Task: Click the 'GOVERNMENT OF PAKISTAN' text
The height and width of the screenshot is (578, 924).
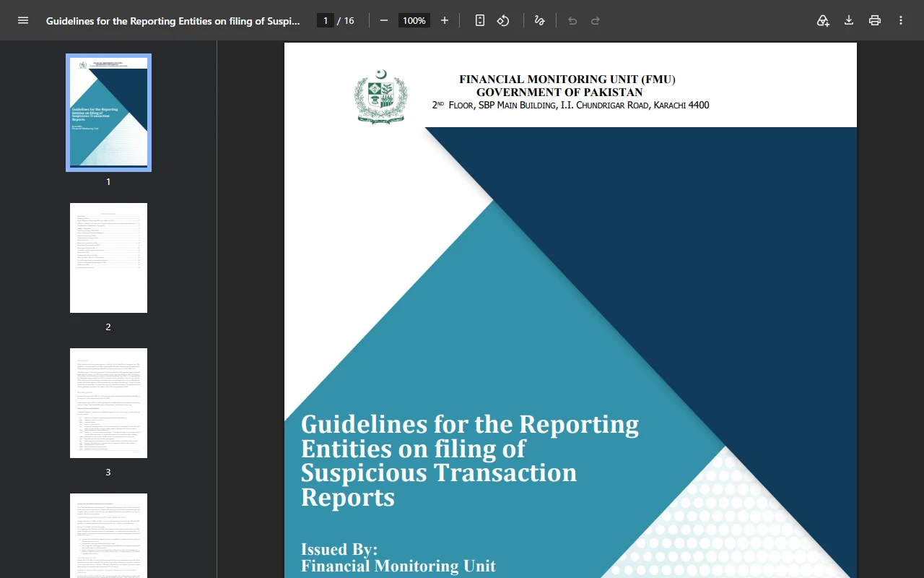Action: pos(559,92)
